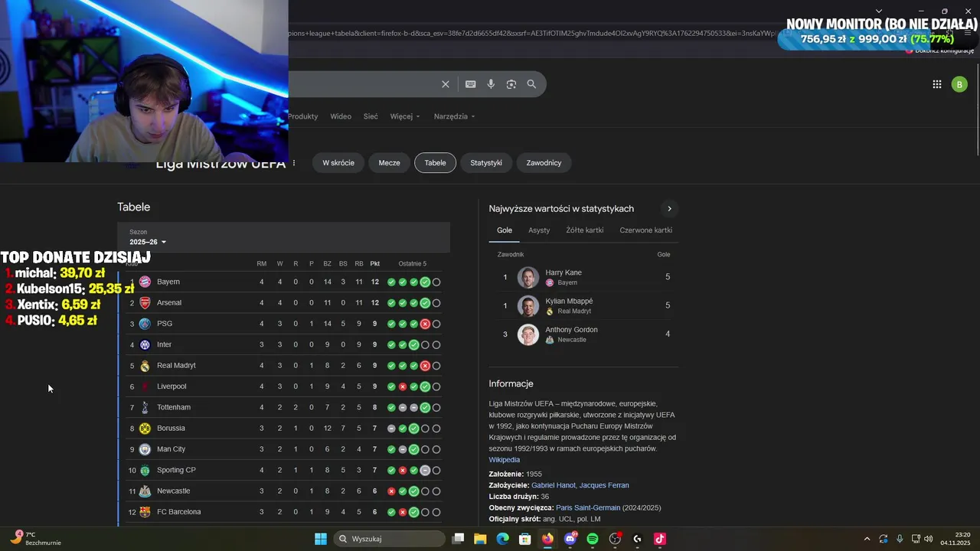980x551 pixels.
Task: Open the Google account avatar B
Action: pyautogui.click(x=959, y=84)
